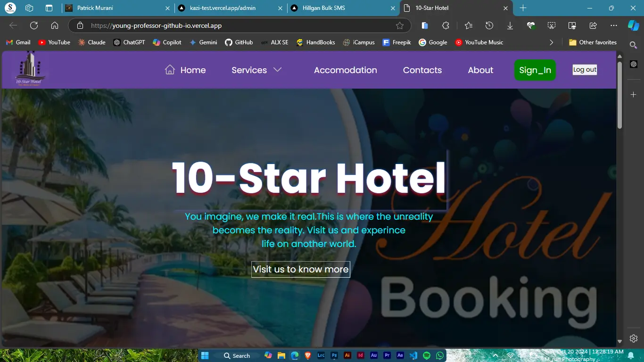Open the YouTube Music bookmark
The width and height of the screenshot is (644, 362).
coord(479,42)
